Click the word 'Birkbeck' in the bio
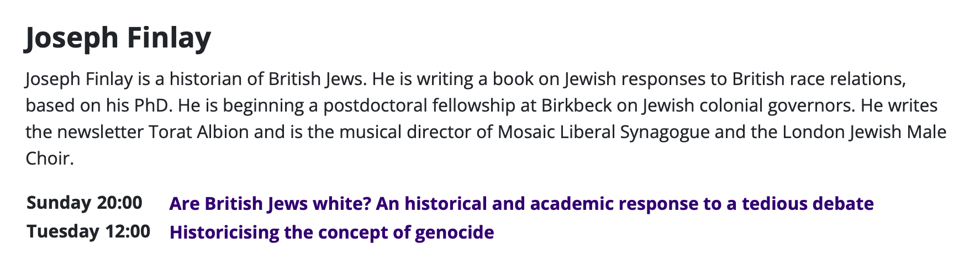Viewport: 980px width, 264px height. click(576, 105)
